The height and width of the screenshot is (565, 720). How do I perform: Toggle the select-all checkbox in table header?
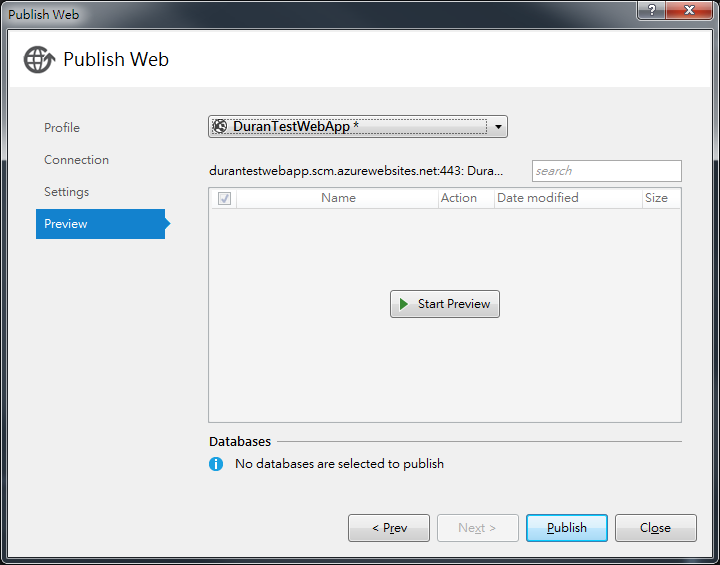(x=224, y=198)
